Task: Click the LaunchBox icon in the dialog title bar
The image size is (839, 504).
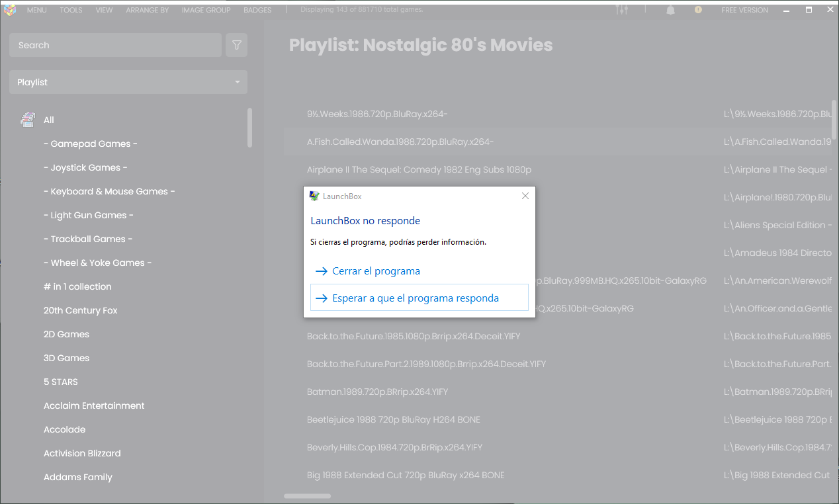Action: click(x=314, y=196)
